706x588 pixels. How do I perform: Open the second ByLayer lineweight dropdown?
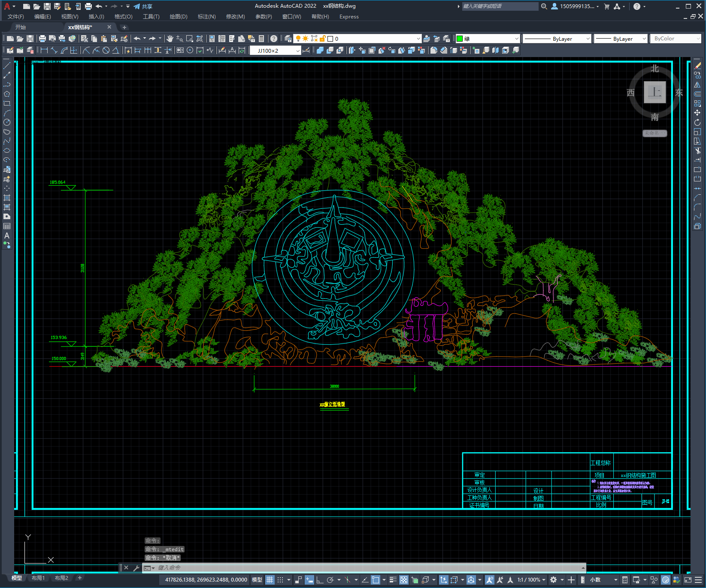pos(621,39)
